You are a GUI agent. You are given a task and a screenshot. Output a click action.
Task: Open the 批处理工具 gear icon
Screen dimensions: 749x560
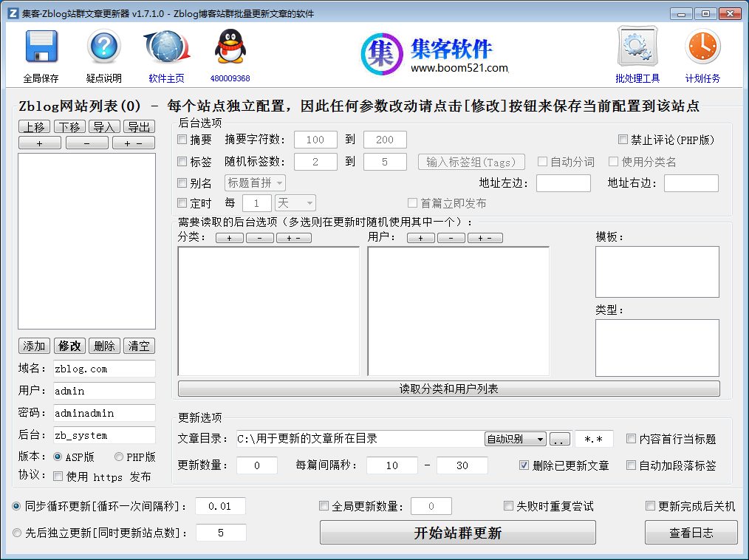637,47
